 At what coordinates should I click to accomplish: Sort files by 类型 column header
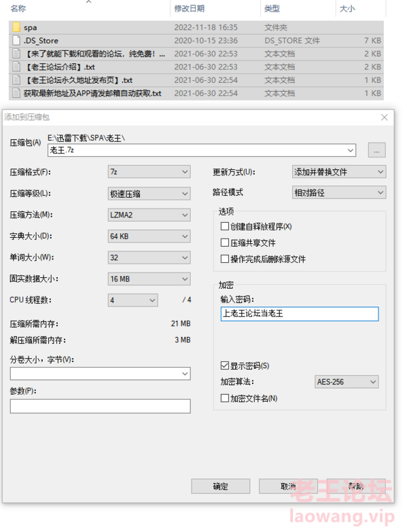[272, 8]
